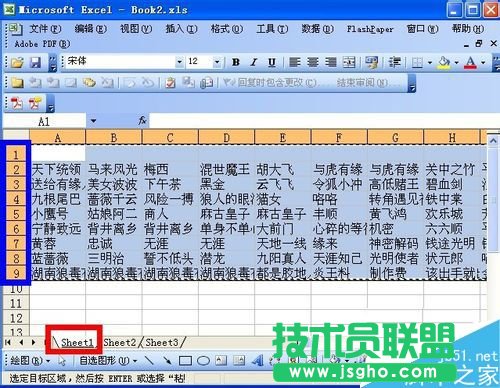Select the Sheet1 tab
The height and width of the screenshot is (388, 500).
(x=77, y=342)
